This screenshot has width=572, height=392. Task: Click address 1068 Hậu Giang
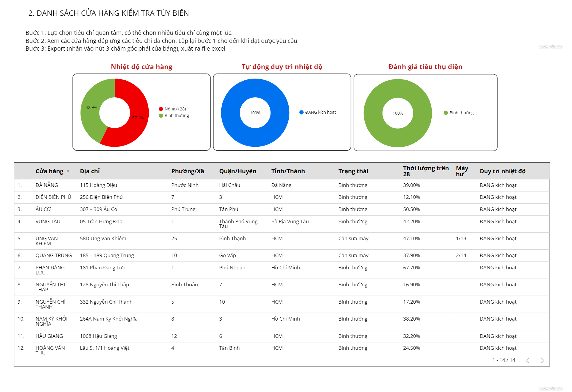(98, 336)
